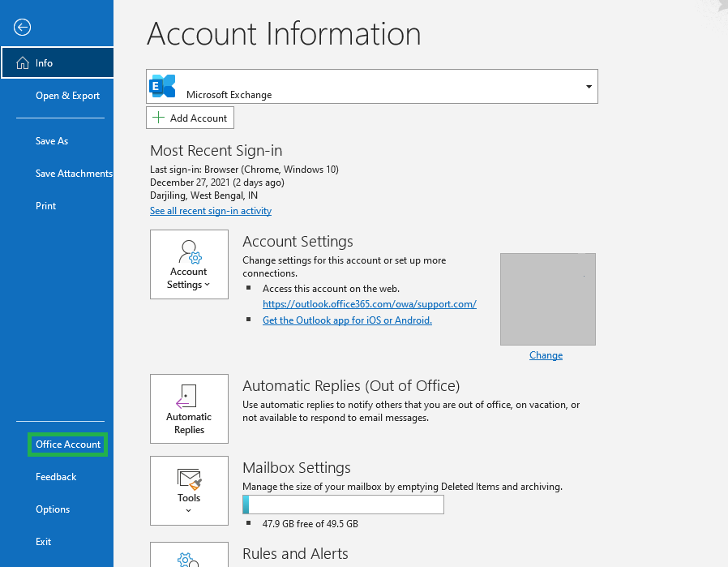Click the 'Darjiling, West Bengal, IN' text
The image size is (728, 567).
pyautogui.click(x=203, y=195)
